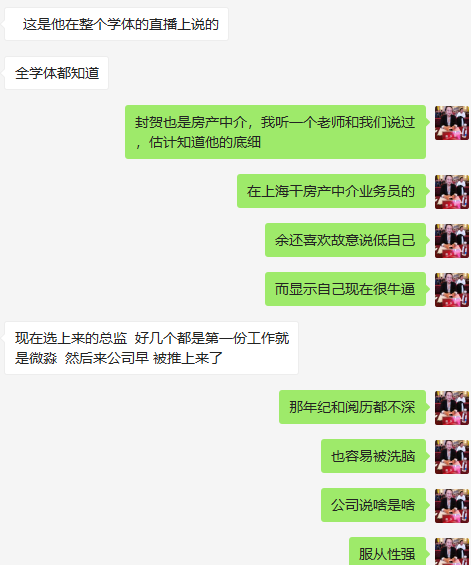Click avatar beside 而显示自己现在很牛逼 message
This screenshot has width=471, height=565.
(x=452, y=290)
